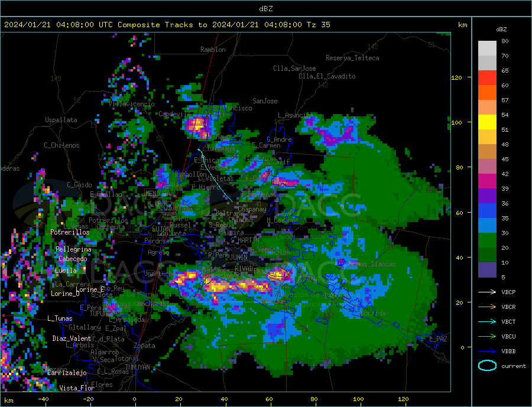Click the 'VBCR' legend label
The width and height of the screenshot is (532, 407).
point(508,307)
